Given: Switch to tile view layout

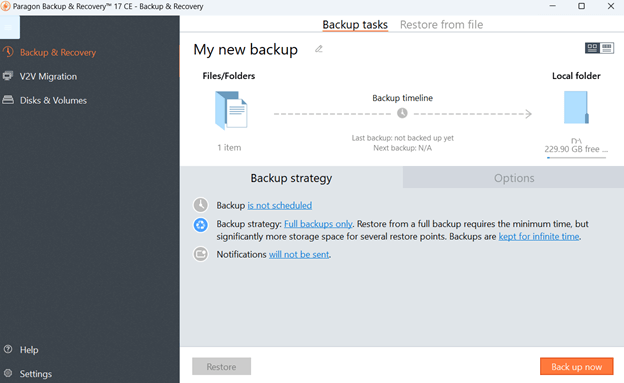Looking at the screenshot, I should pos(592,48).
